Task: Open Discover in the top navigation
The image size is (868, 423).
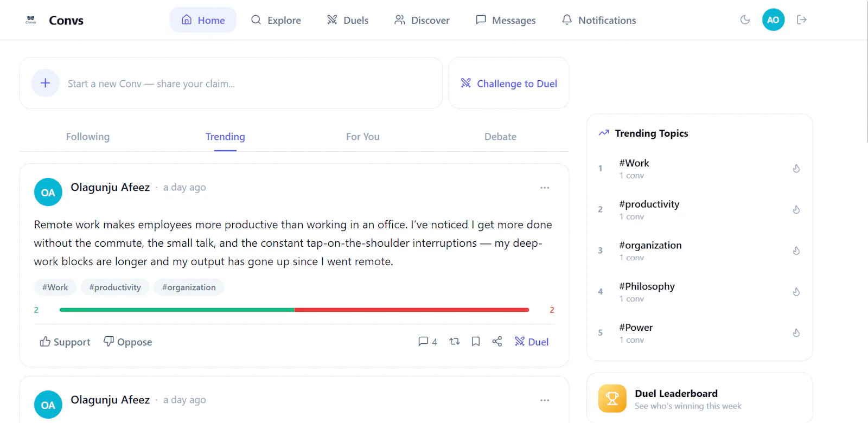Action: [x=422, y=20]
